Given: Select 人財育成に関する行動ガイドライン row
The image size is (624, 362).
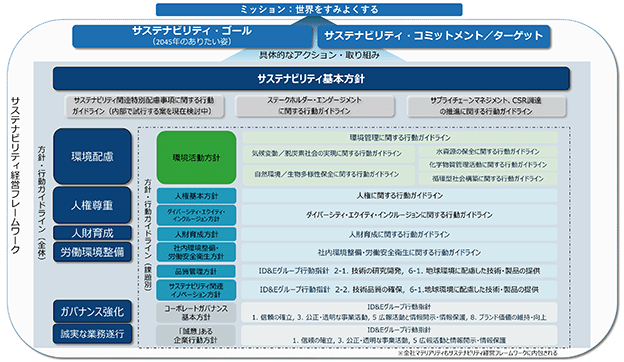Looking at the screenshot, I should pyautogui.click(x=400, y=234).
